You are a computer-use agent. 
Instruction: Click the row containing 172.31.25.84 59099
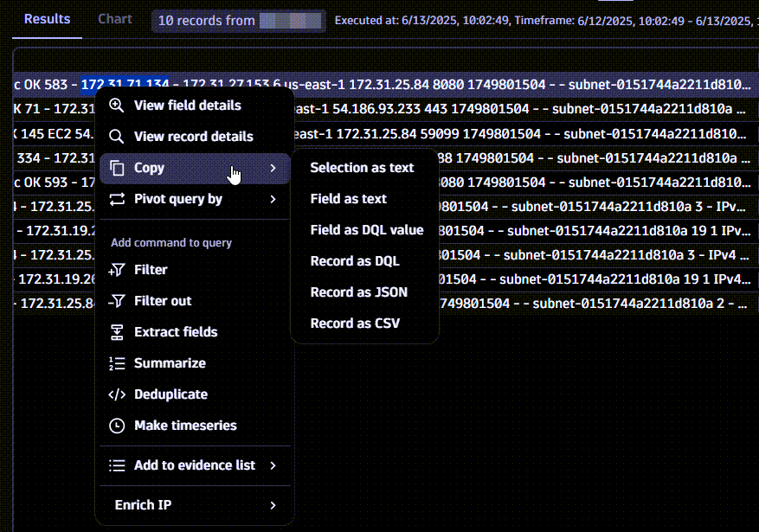[x=385, y=133]
